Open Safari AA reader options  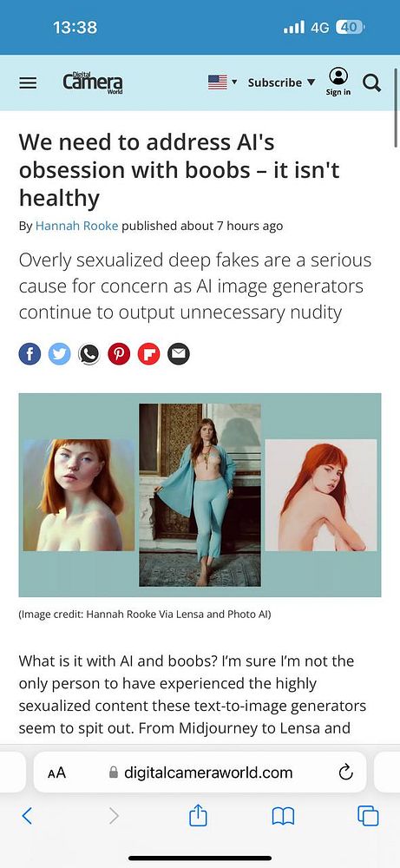[56, 773]
